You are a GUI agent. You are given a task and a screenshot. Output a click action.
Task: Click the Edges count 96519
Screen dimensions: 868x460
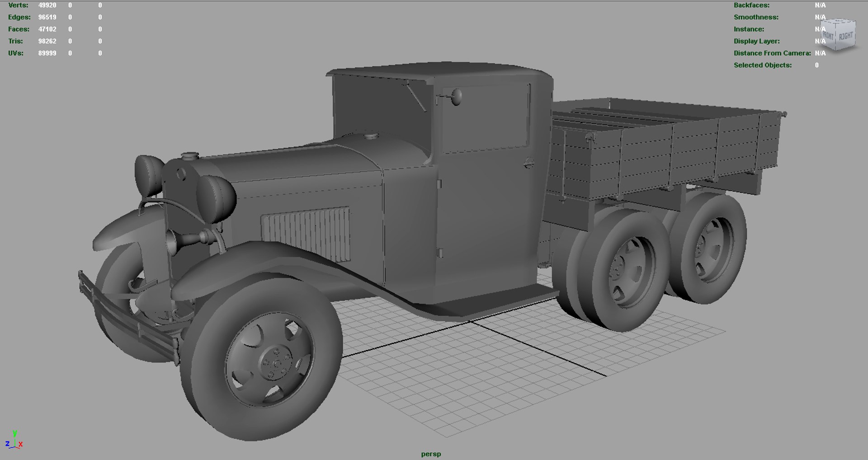47,17
